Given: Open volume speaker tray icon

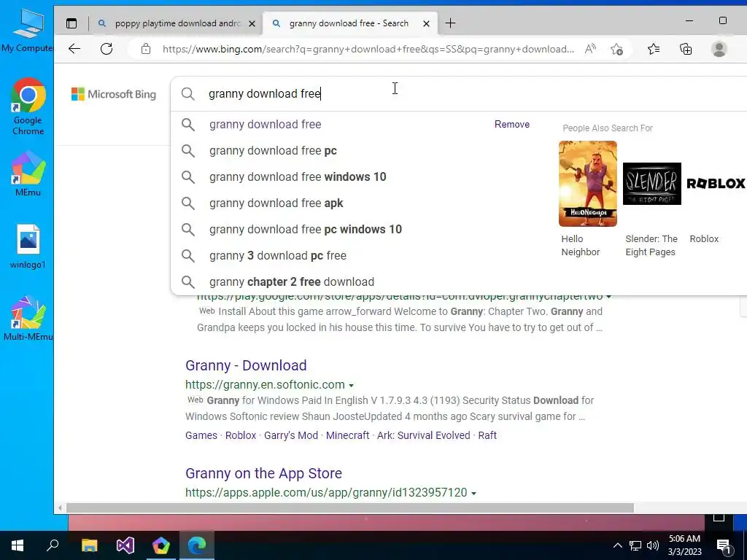Looking at the screenshot, I should (653, 545).
